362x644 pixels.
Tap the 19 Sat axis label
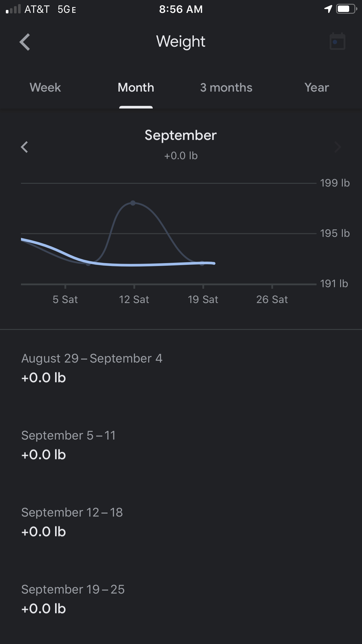203,300
